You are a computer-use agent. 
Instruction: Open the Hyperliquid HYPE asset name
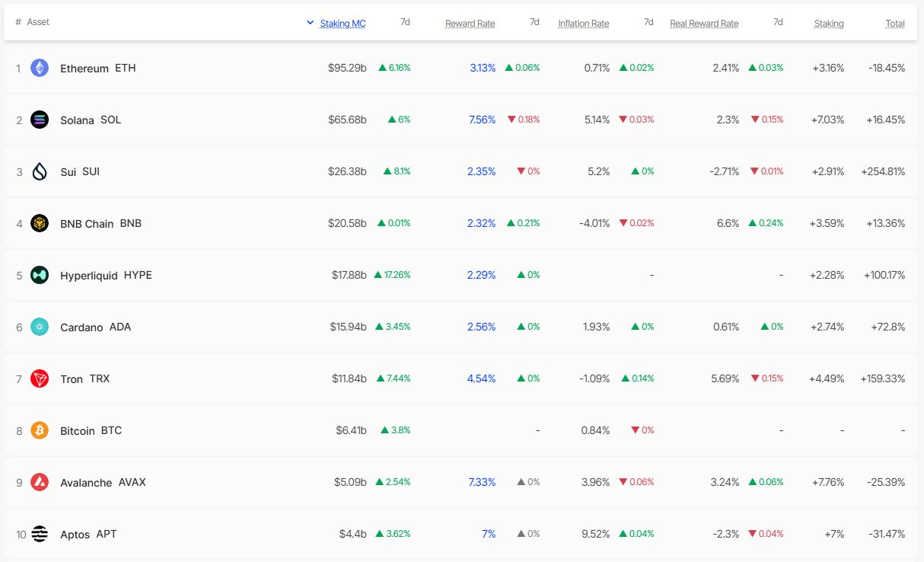[x=107, y=275]
